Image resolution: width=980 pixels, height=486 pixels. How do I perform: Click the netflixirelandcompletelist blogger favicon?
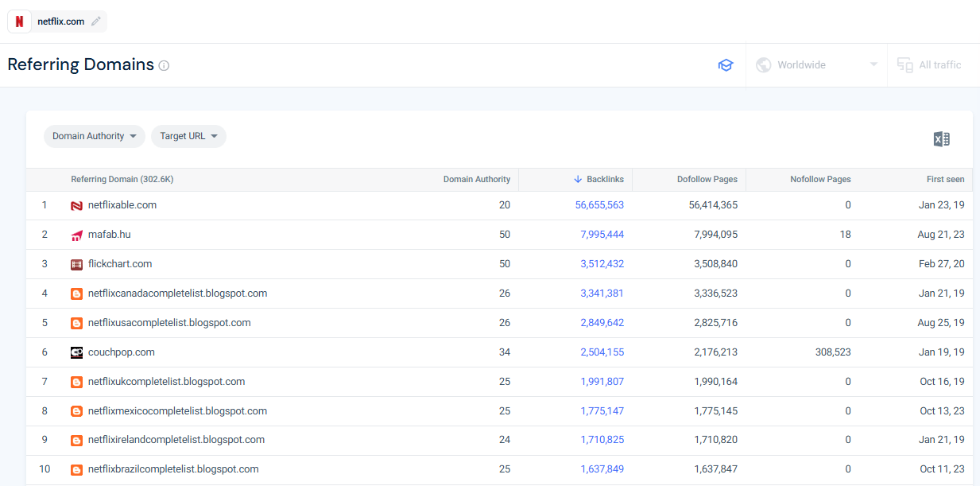click(x=76, y=440)
